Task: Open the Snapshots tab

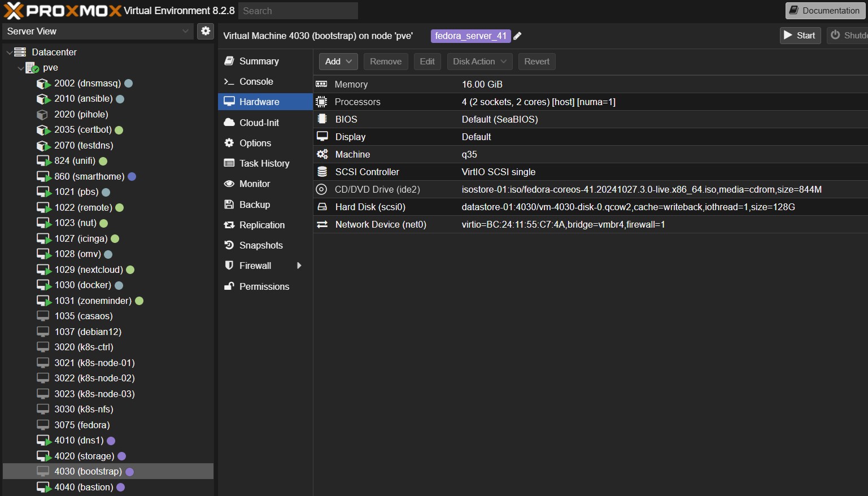Action: 260,245
